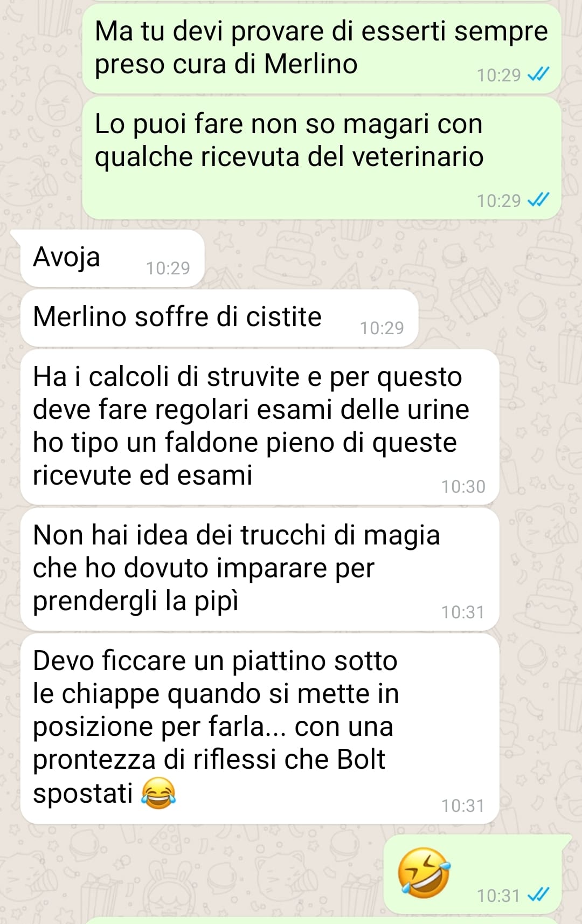Select the 'Ma tu devi provare' sent message

(x=322, y=49)
